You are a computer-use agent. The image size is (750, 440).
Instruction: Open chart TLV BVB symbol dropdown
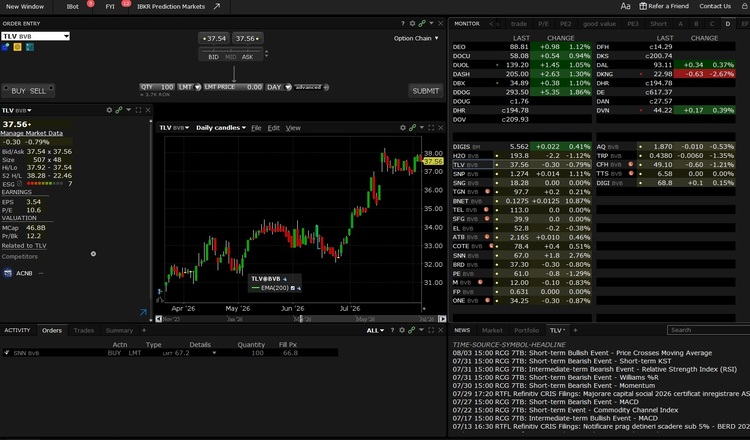click(174, 128)
